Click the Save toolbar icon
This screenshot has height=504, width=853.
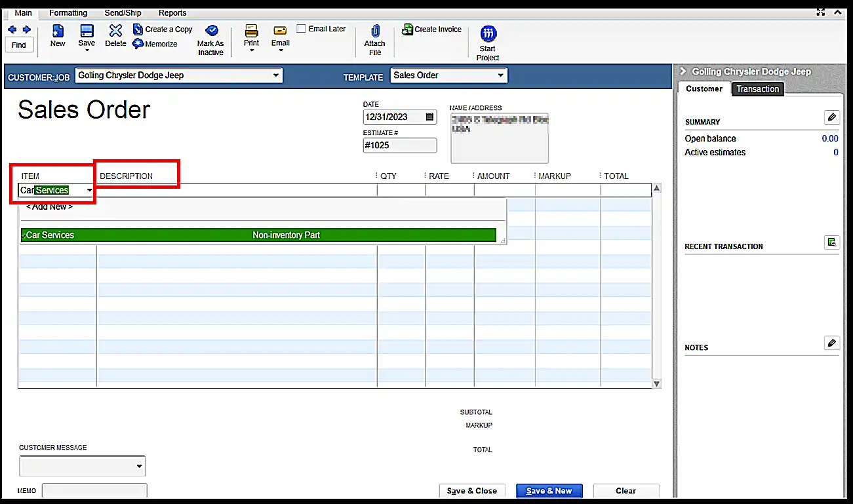point(87,31)
